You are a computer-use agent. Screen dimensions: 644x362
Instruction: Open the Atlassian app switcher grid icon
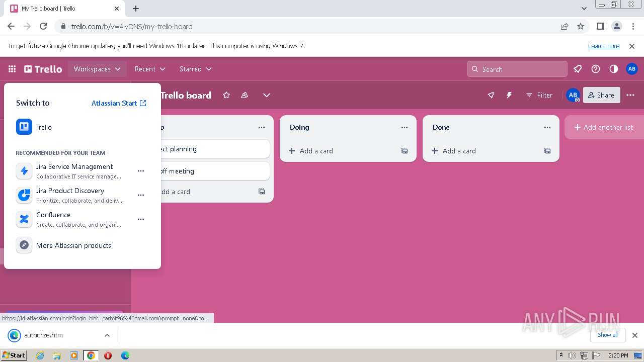[x=12, y=69]
